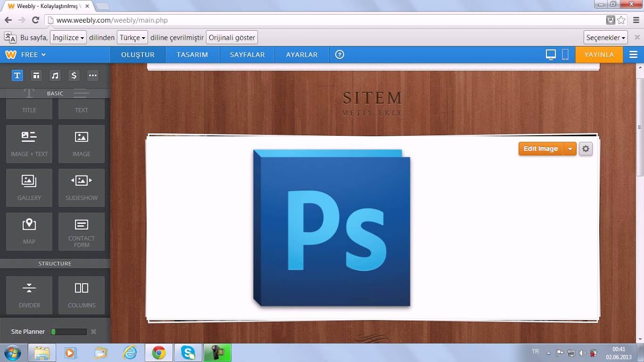Open Internet Explorer from taskbar
Viewport: 644px width, 362px height.
point(130,353)
